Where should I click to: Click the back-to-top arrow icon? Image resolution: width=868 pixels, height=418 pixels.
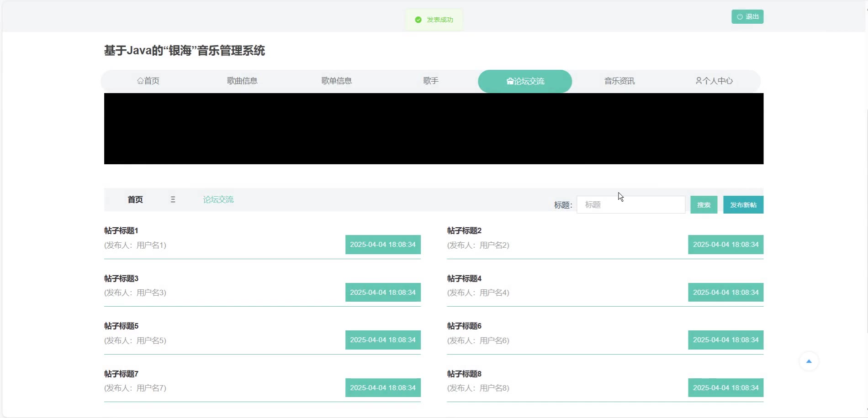[809, 361]
